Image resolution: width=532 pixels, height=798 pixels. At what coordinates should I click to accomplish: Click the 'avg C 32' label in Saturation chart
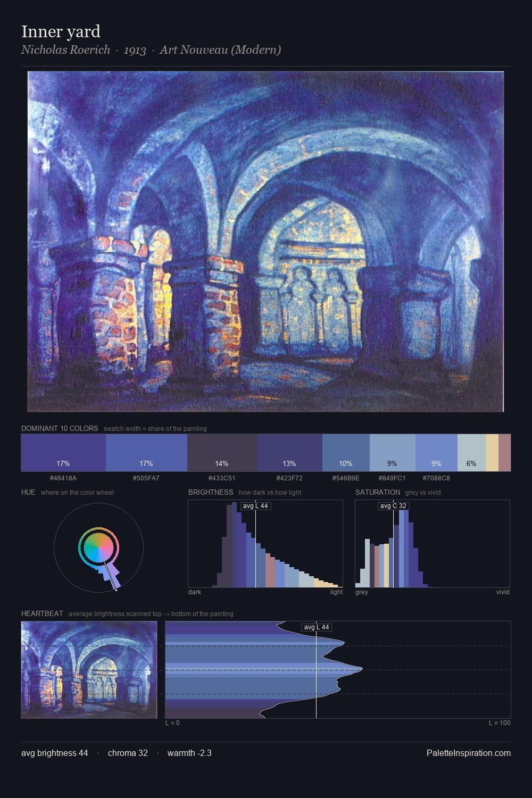[x=393, y=506]
